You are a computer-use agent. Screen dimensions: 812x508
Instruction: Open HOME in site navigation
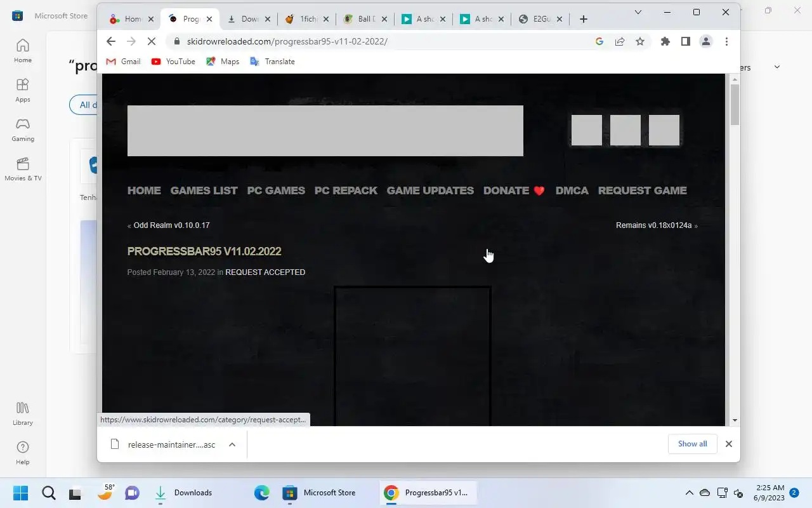coord(144,190)
